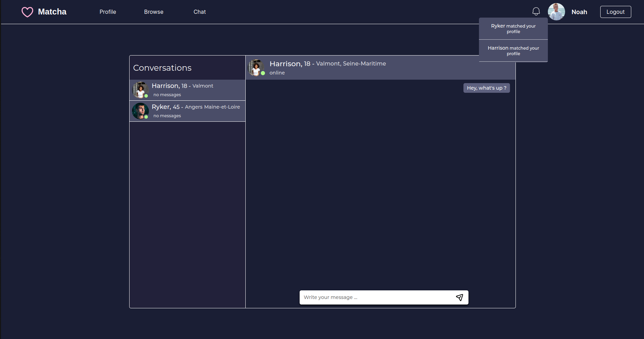Navigate to the Chat page
The image size is (644, 339).
pos(200,12)
